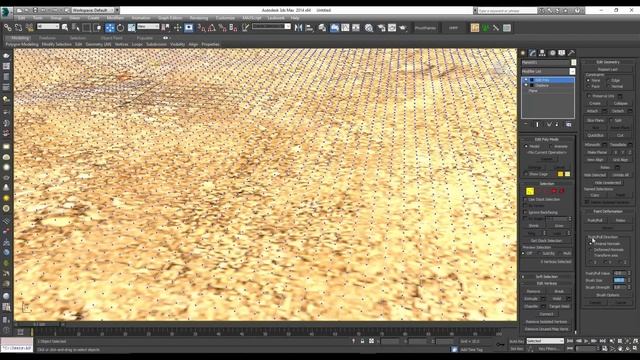Switch to the Create command panel

tap(523, 53)
